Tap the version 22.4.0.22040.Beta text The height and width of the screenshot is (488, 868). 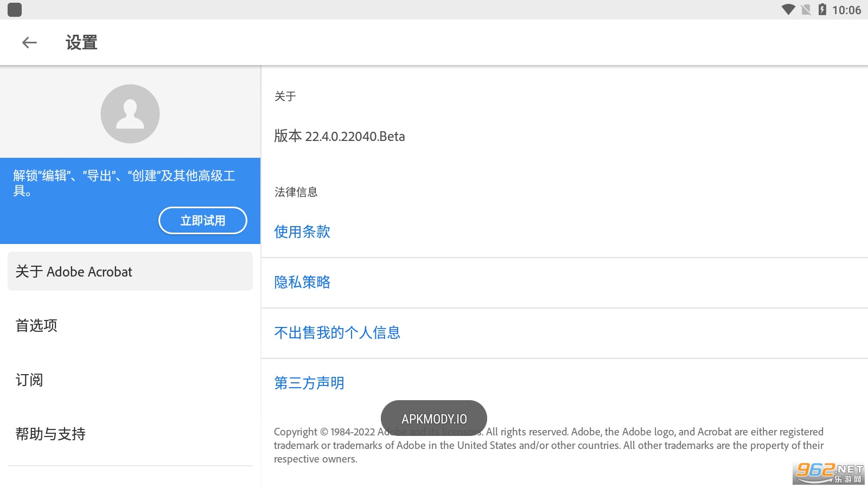(x=340, y=136)
